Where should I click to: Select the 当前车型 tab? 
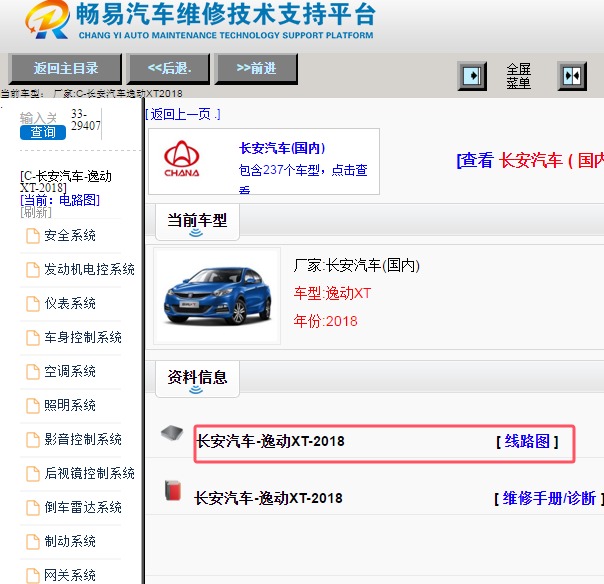[x=197, y=222]
